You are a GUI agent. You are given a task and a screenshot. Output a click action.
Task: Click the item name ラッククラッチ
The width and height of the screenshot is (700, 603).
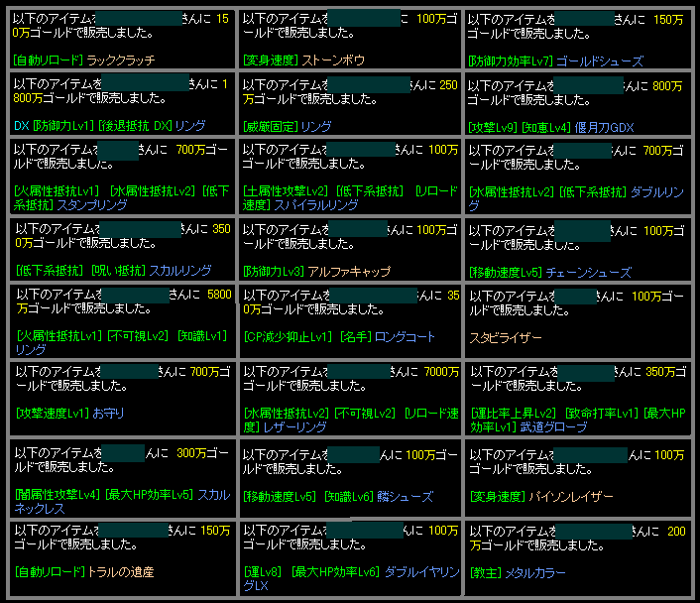(x=121, y=60)
